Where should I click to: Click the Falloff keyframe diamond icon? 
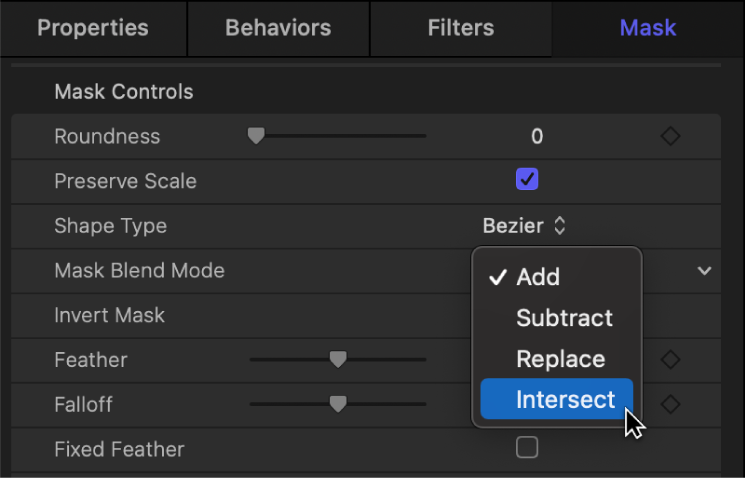[670, 404]
